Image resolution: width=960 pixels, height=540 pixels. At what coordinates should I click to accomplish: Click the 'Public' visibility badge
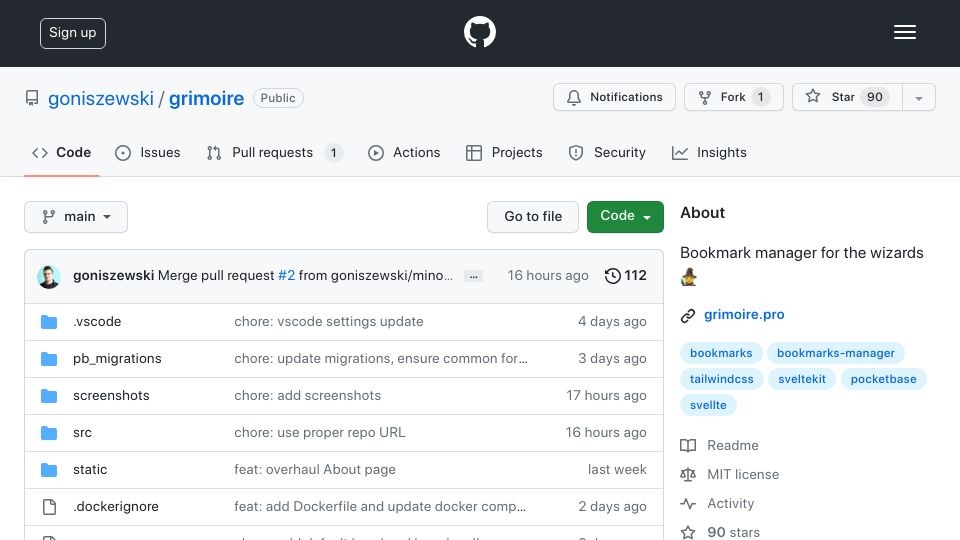point(278,98)
